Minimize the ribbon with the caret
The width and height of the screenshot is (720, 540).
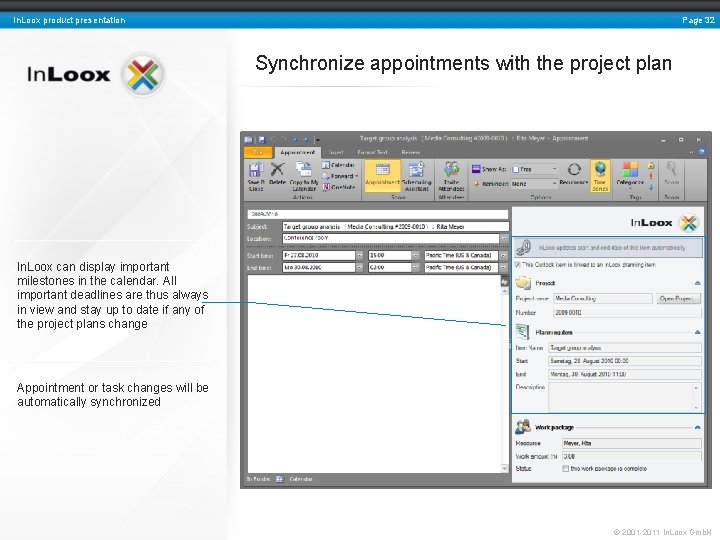coord(691,152)
